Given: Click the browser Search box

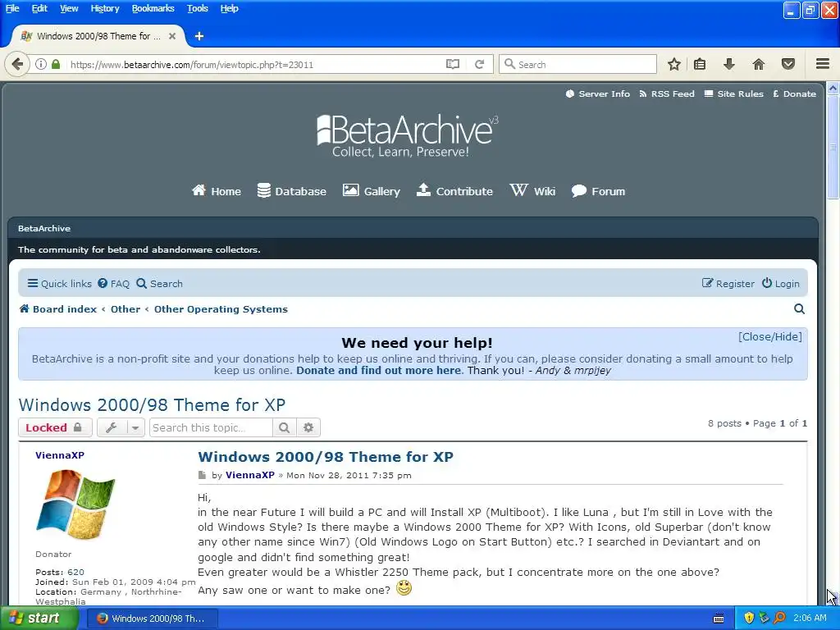Looking at the screenshot, I should pos(577,64).
